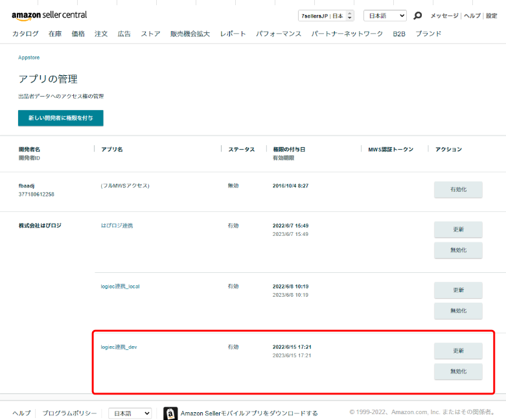Viewport: 506px width, 420px height.
Task: Select the date 2016/10/4 8:27
Action: pos(290,186)
